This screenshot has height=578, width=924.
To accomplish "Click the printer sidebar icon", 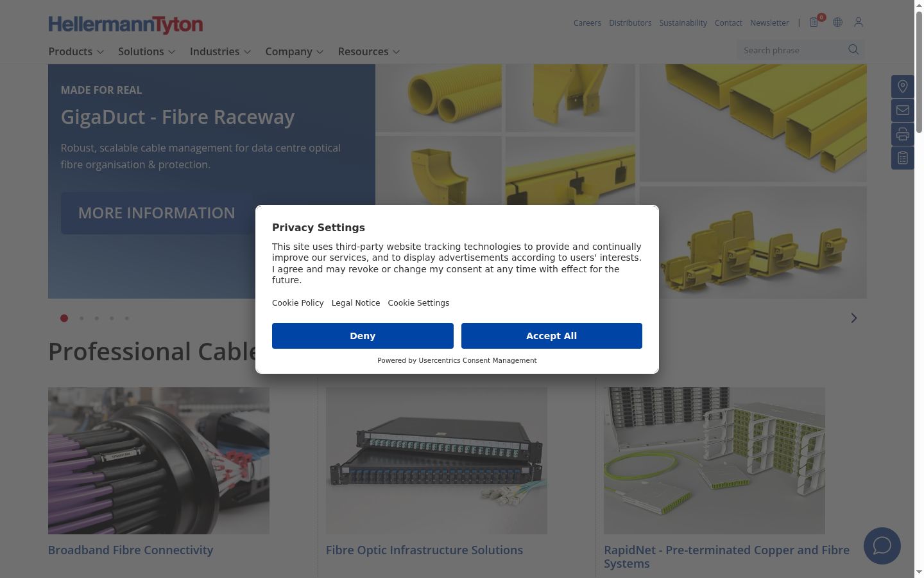I will pos(902,134).
